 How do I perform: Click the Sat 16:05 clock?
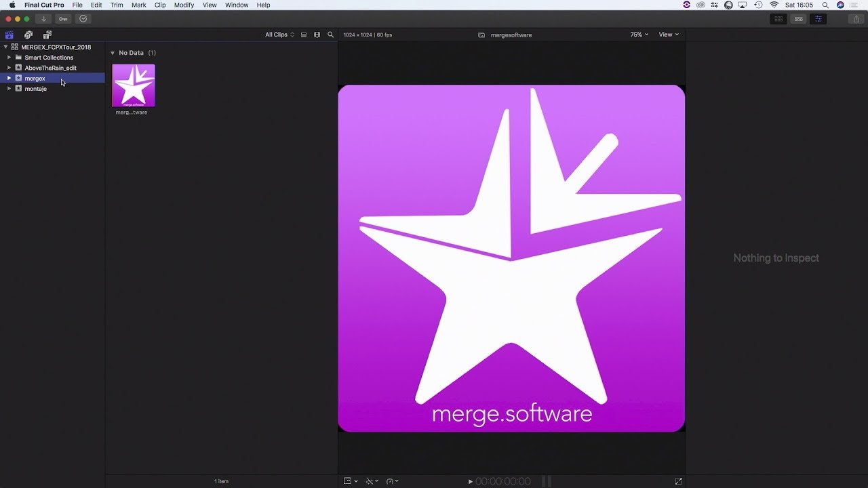point(799,5)
